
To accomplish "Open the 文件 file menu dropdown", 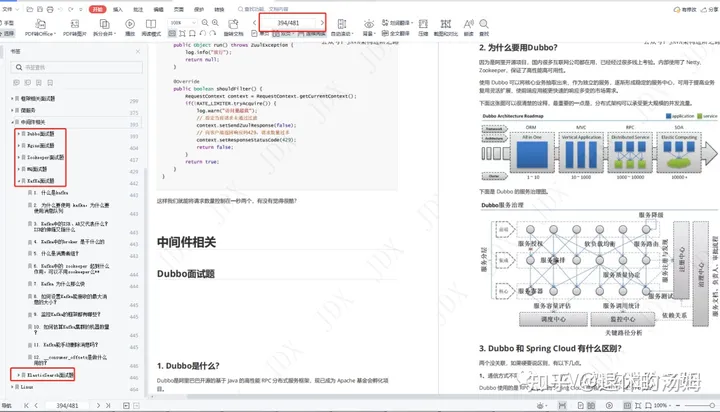I will pos(10,9).
